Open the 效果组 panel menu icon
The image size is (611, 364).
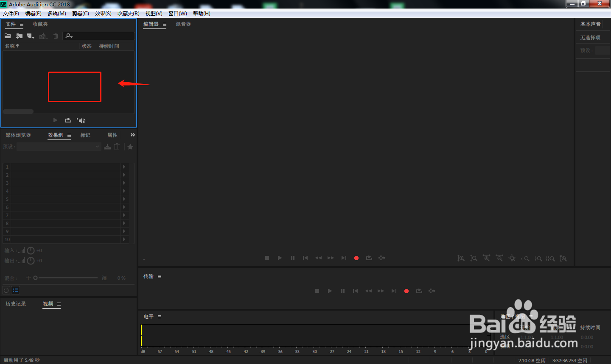(x=69, y=136)
